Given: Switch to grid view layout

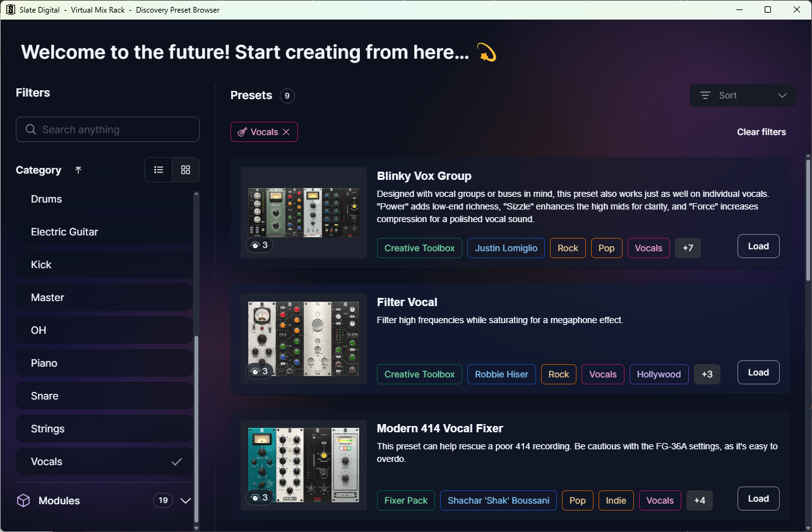Looking at the screenshot, I should click(185, 169).
